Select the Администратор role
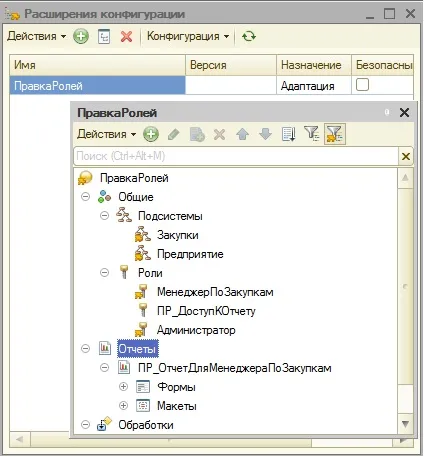The image size is (424, 457). [196, 330]
